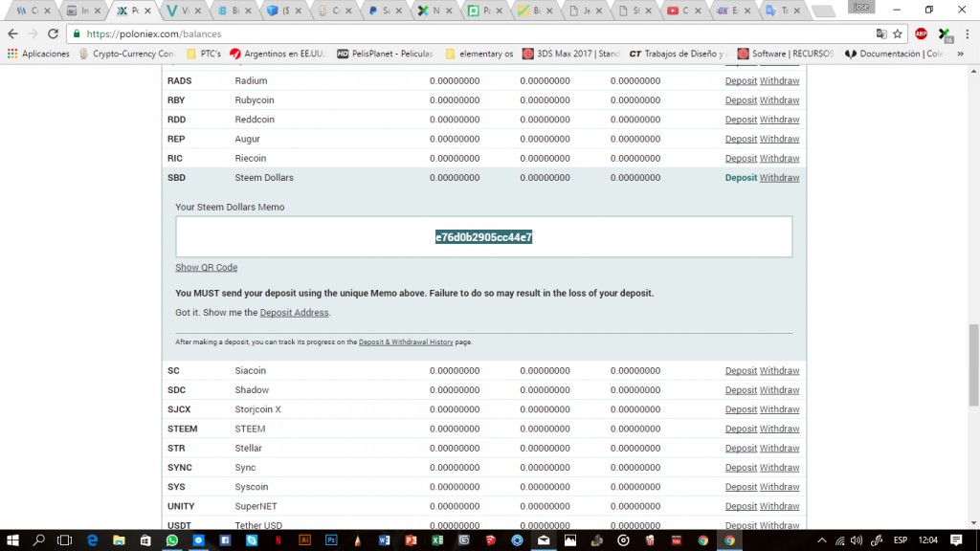
Task: Open the PTC's bookmark folder
Action: [x=203, y=54]
